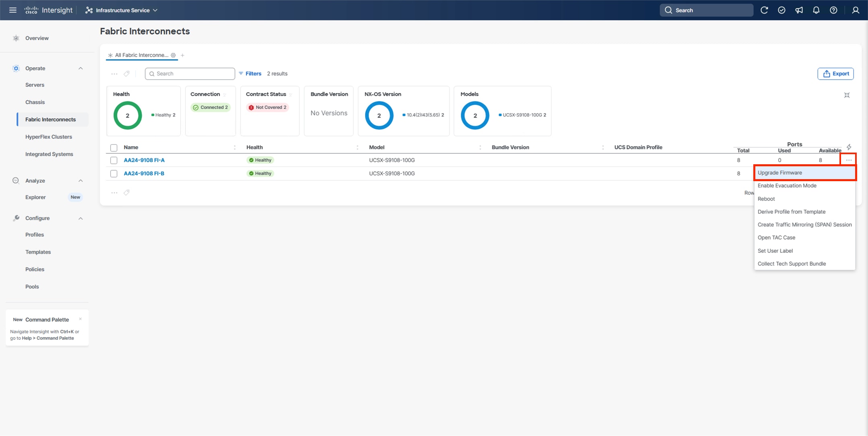Click the refresh icon in top bar
Screen dimensions: 868x436
(x=764, y=10)
